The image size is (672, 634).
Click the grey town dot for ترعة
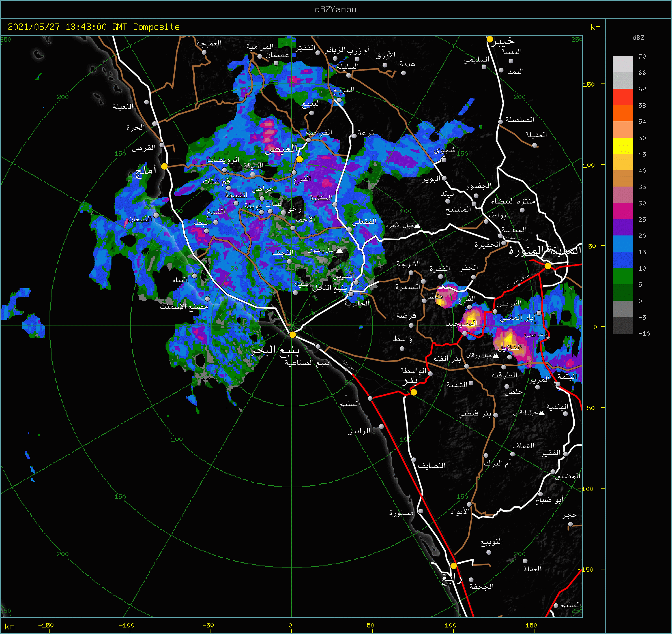[354, 136]
